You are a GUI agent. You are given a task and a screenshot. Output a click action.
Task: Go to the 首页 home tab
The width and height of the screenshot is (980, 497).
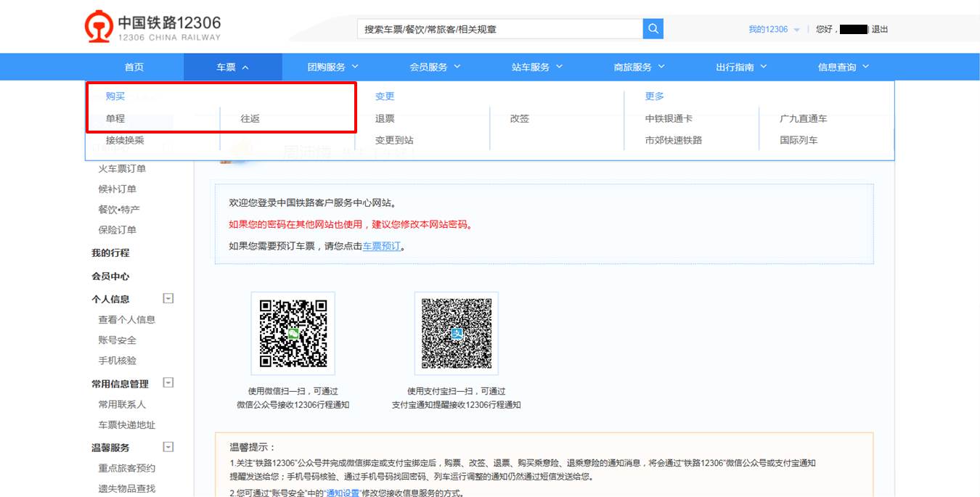point(134,67)
